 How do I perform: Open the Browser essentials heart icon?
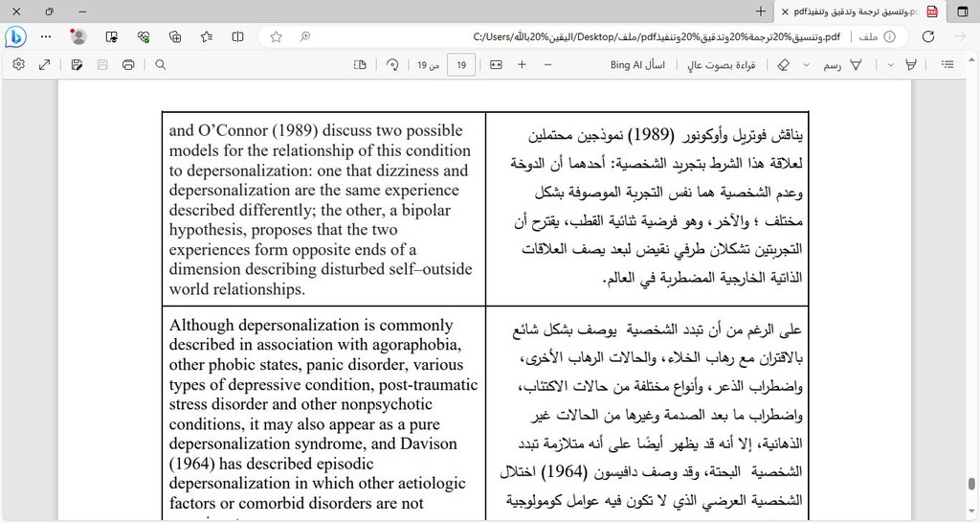point(144,37)
